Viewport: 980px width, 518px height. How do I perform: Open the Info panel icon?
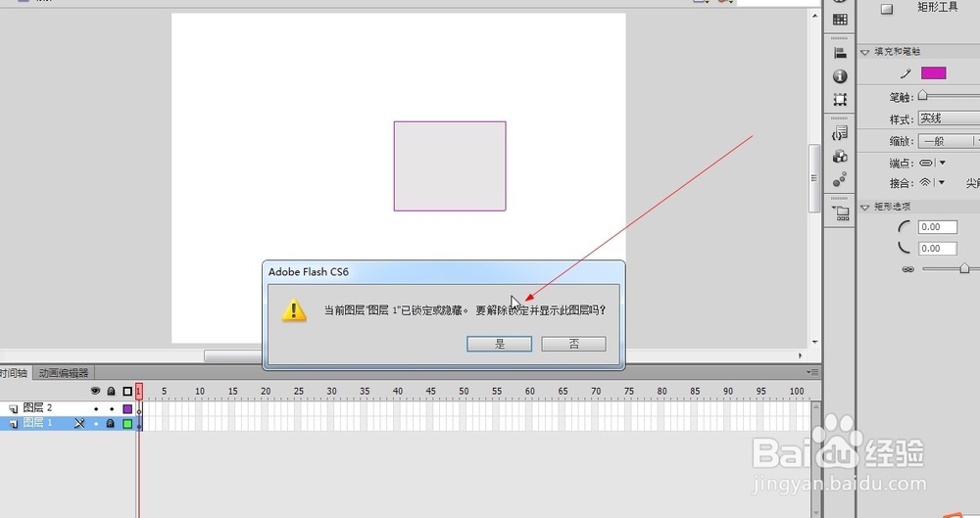click(840, 76)
